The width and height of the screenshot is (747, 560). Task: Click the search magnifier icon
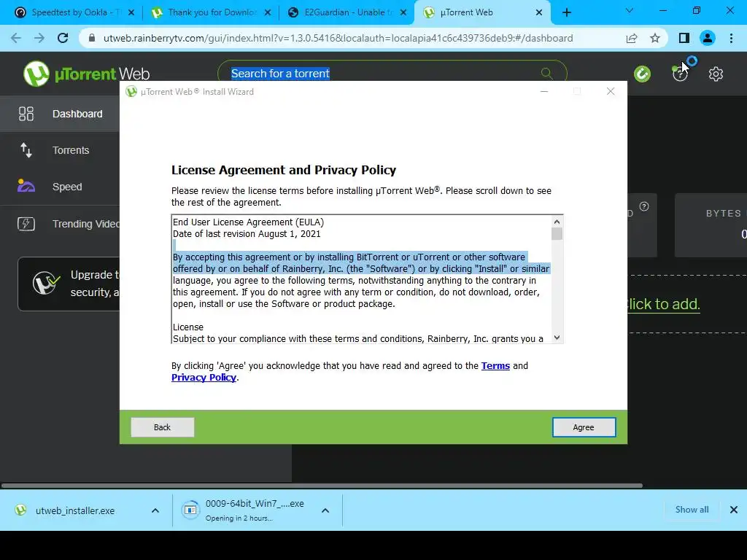click(x=547, y=74)
